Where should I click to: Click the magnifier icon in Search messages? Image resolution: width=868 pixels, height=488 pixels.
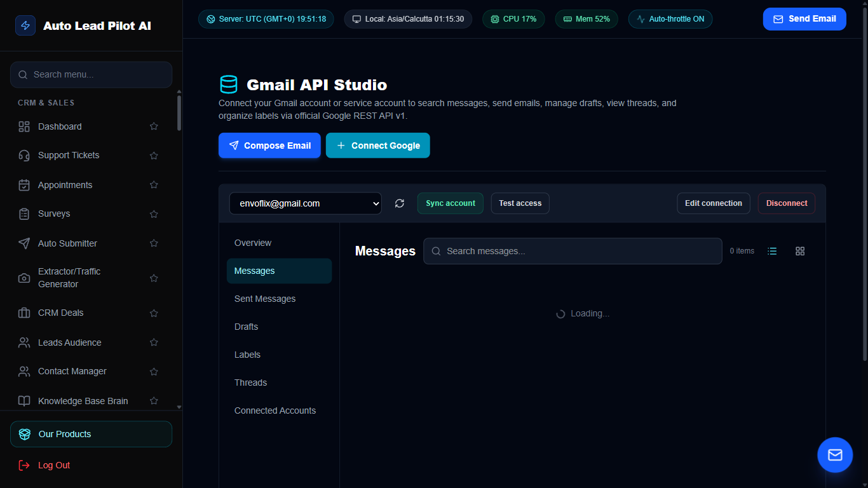437,251
